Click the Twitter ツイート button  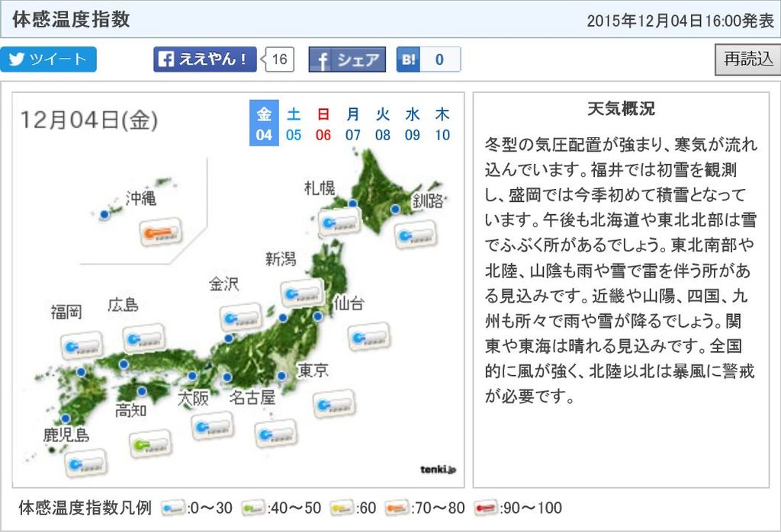(x=49, y=59)
